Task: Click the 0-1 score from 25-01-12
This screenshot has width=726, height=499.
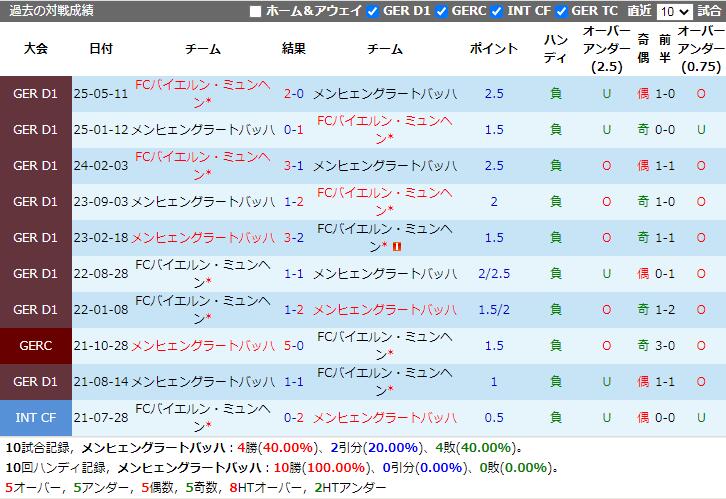Action: tap(294, 130)
